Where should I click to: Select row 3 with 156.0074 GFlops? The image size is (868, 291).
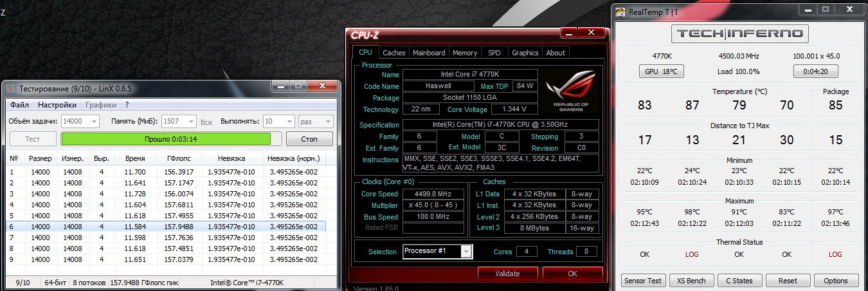pos(167,194)
